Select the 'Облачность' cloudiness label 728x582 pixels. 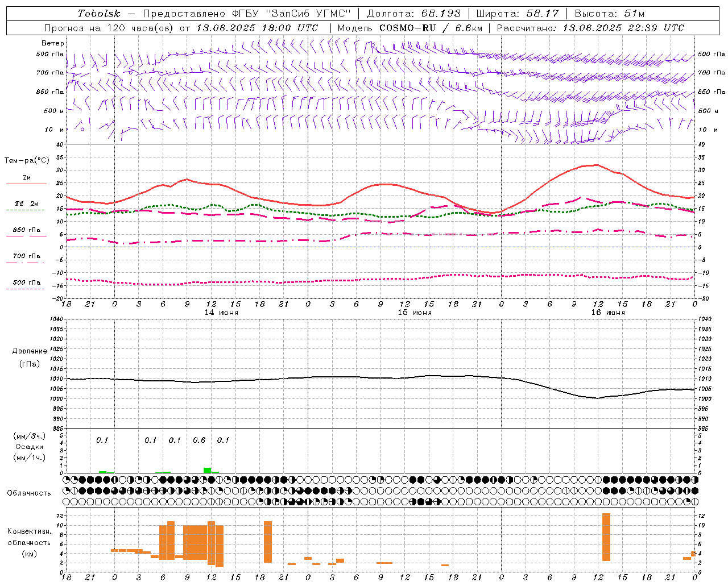tap(29, 493)
